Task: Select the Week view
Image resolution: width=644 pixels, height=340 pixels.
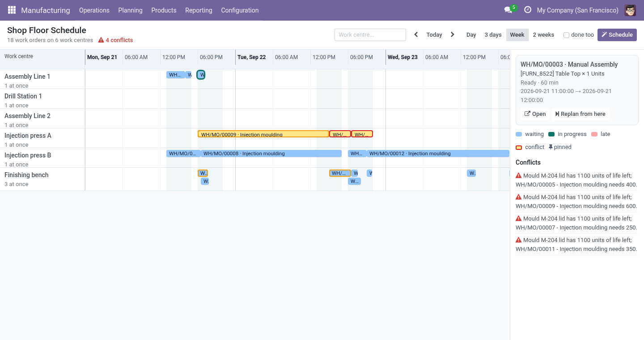Action: click(x=517, y=35)
